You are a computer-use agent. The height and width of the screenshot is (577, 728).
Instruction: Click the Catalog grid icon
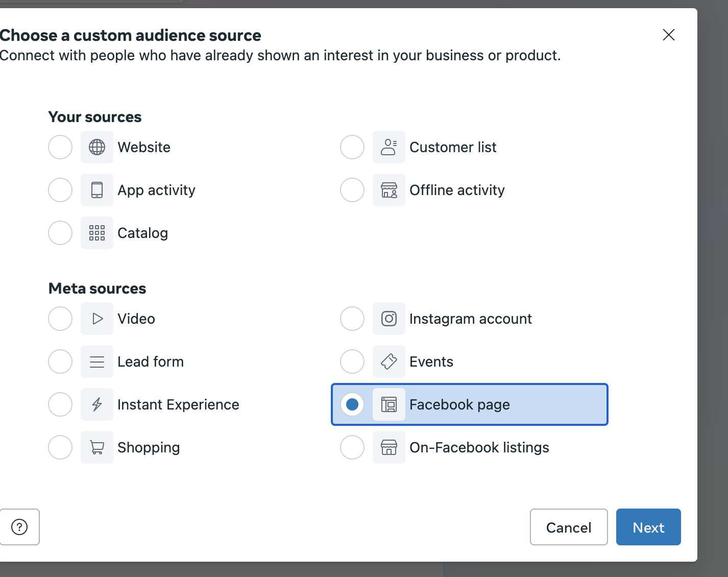pyautogui.click(x=97, y=233)
